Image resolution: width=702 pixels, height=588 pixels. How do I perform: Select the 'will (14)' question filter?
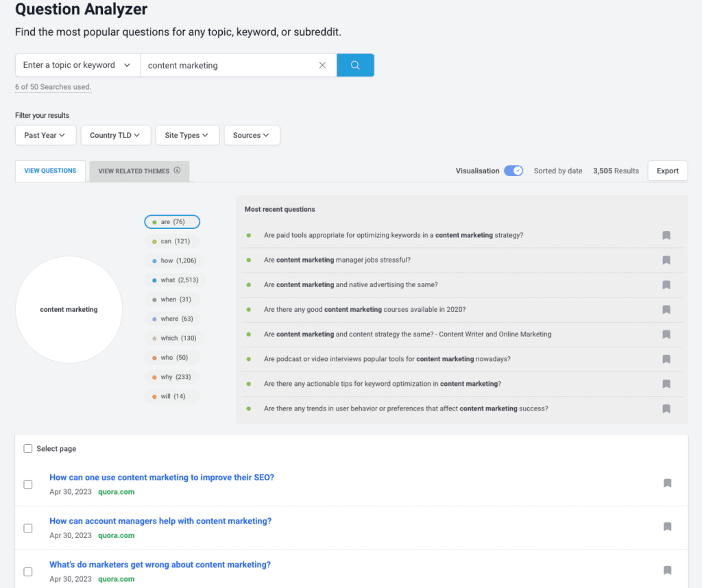click(x=171, y=397)
